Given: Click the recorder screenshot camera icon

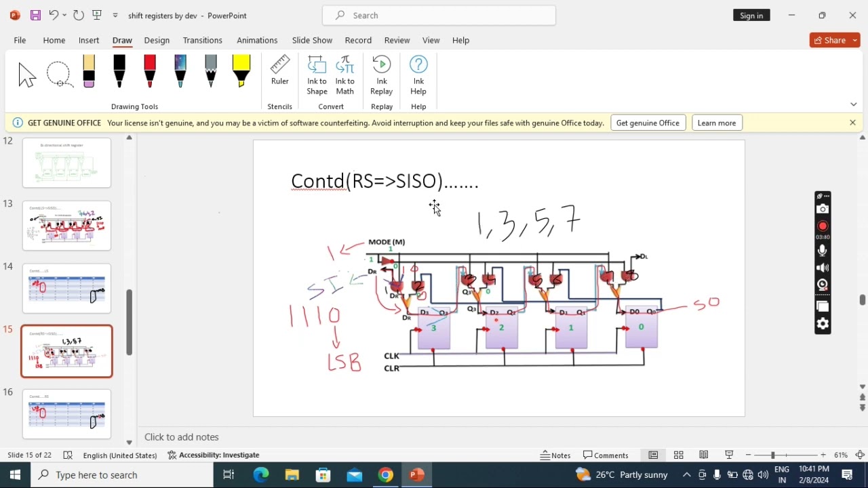Looking at the screenshot, I should [823, 209].
